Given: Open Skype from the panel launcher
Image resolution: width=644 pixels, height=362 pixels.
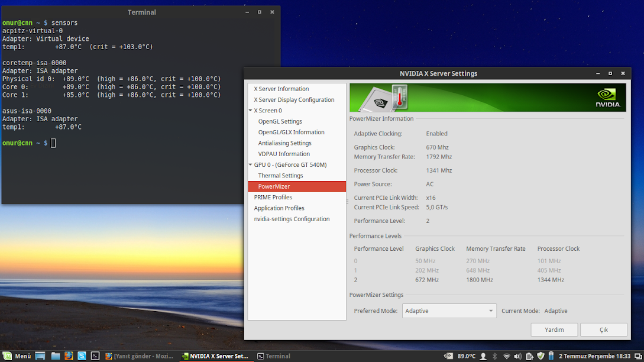Looking at the screenshot, I should click(82, 356).
